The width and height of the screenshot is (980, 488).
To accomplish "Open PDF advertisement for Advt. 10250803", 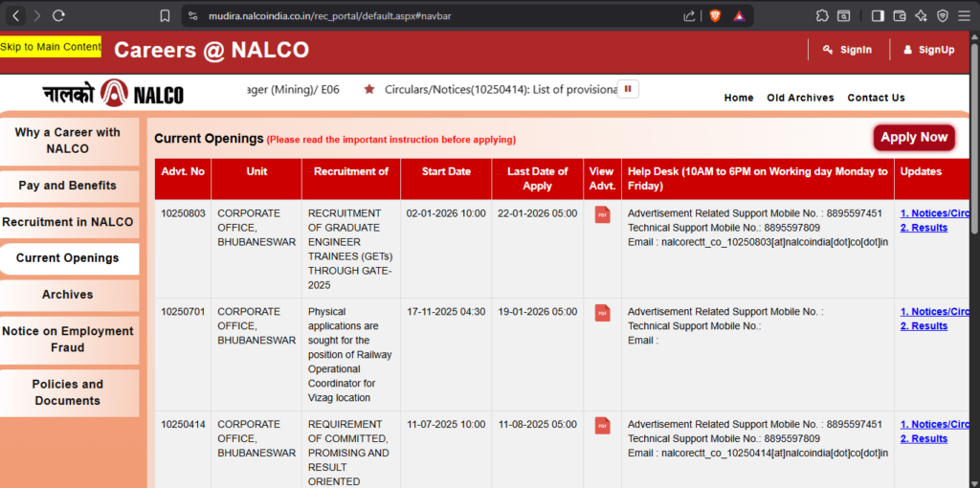I will [x=602, y=214].
